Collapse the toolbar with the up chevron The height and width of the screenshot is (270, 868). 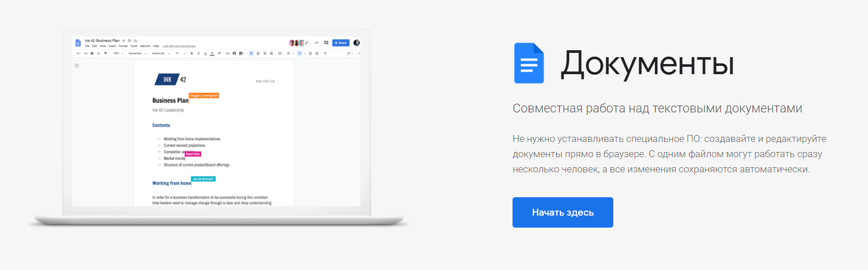pos(359,53)
